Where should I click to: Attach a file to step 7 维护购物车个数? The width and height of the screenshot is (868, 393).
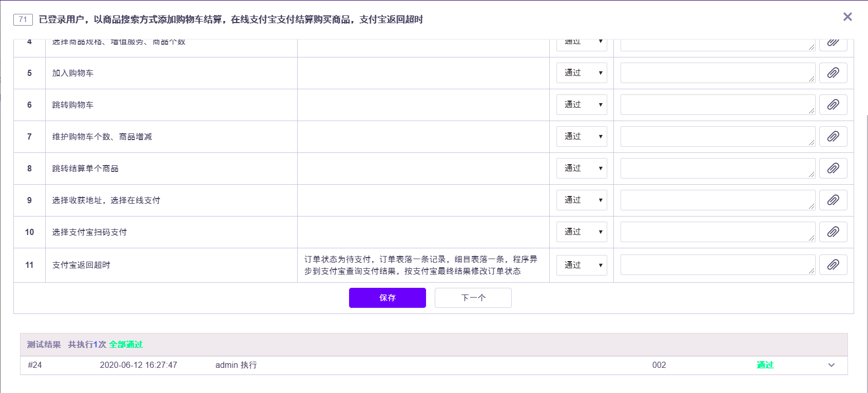833,136
